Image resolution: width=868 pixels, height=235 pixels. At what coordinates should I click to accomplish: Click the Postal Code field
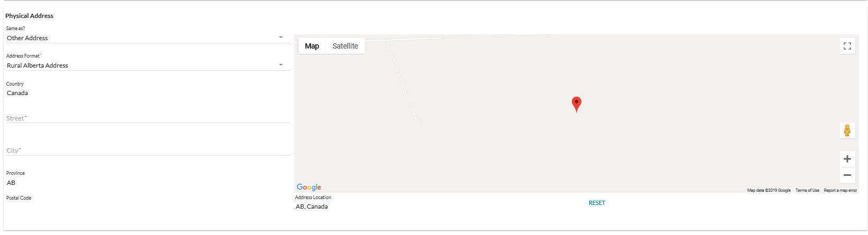tap(147, 206)
